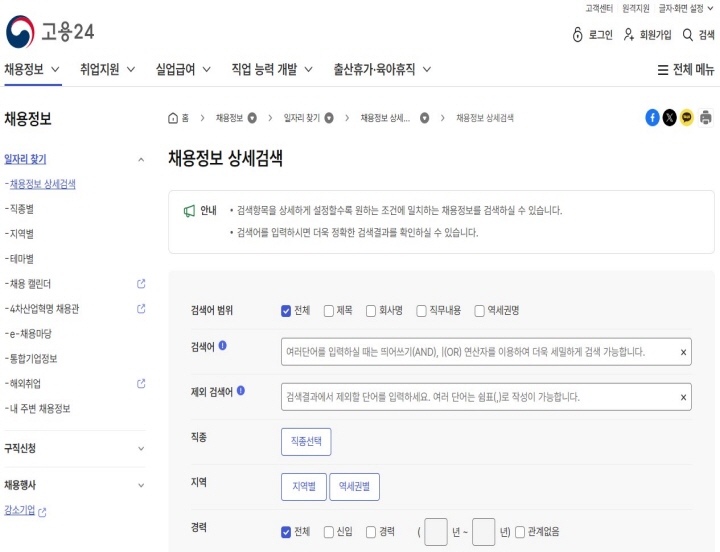Click the 안내 megaphone icon
Image resolution: width=720 pixels, height=552 pixels.
point(189,211)
